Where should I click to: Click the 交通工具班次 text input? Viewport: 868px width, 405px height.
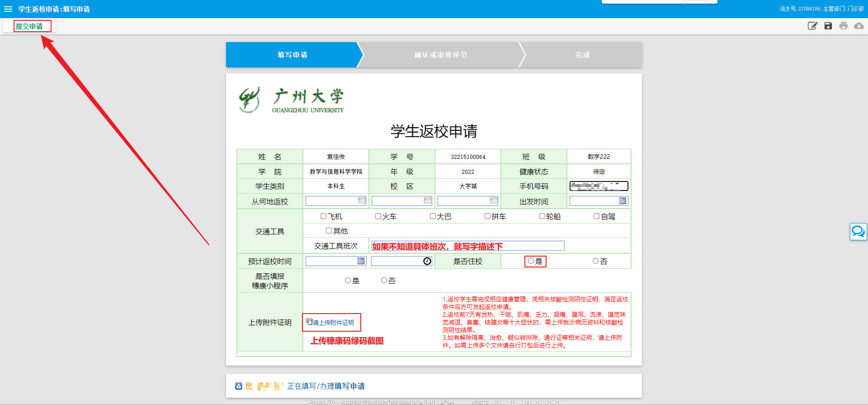pos(468,246)
